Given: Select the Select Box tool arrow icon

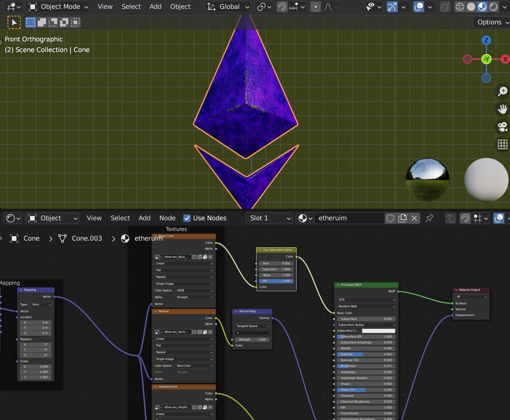Looking at the screenshot, I should 14,22.
